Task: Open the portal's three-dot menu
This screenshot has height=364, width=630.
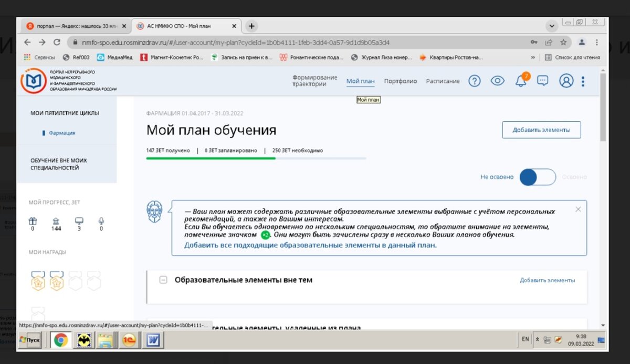Action: [x=583, y=81]
